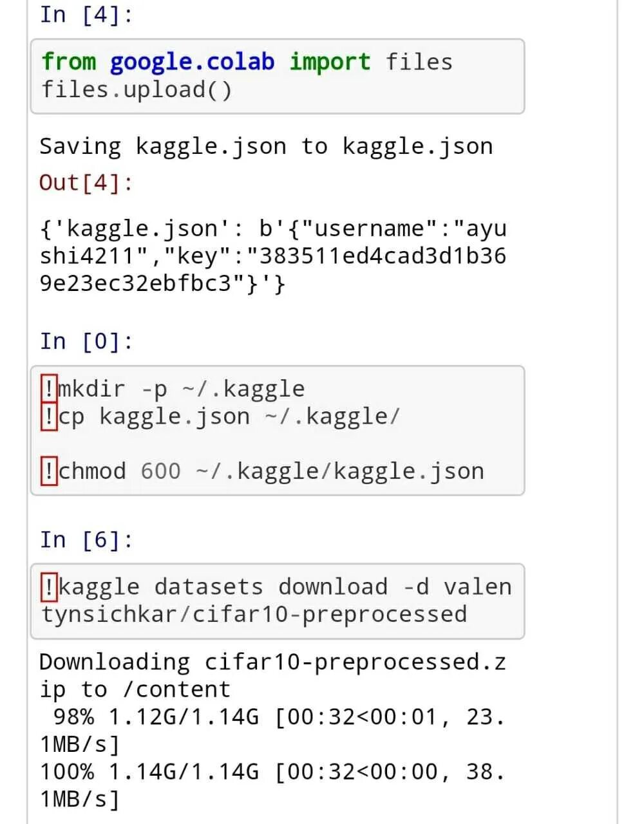644x824 pixels.
Task: Click the Out[4] output prompt
Action: tap(86, 182)
